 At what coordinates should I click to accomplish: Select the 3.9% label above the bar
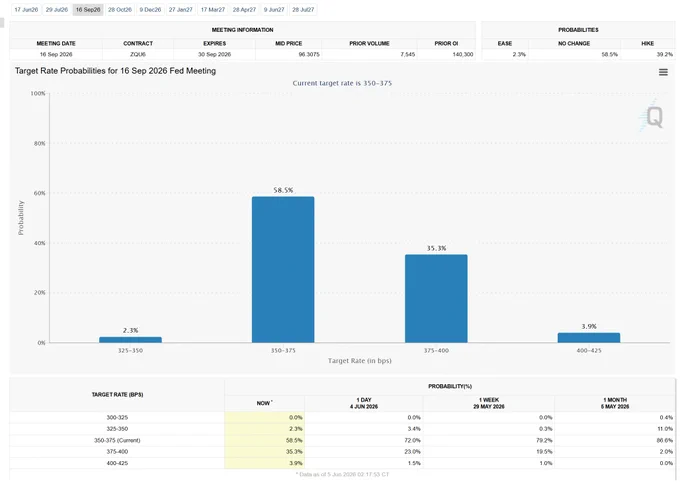[589, 326]
